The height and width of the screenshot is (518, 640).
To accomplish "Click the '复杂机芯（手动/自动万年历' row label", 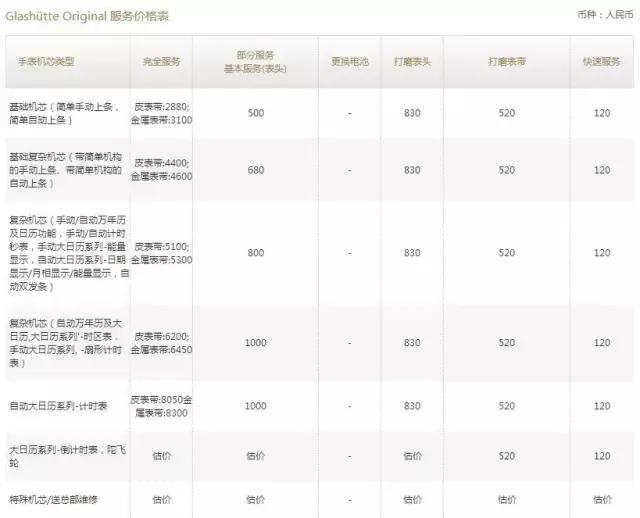I will tap(69, 253).
